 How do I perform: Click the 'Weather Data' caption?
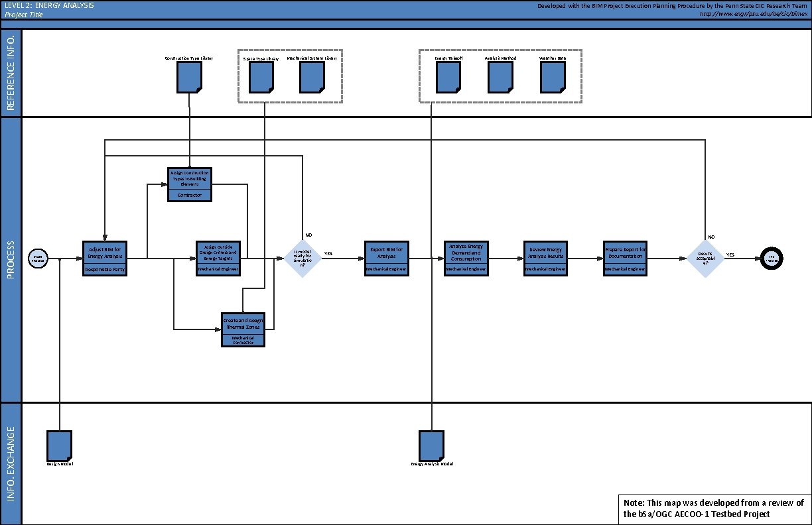(553, 58)
